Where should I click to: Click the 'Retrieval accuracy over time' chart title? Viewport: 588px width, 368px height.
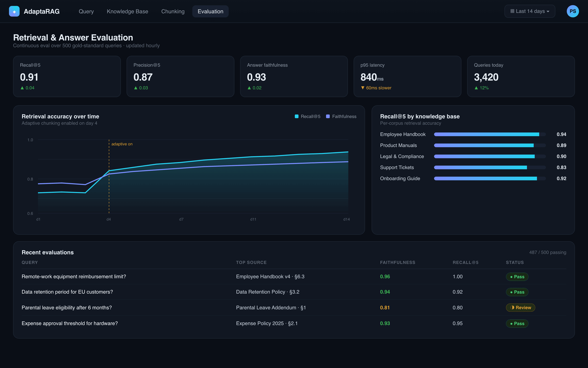pyautogui.click(x=60, y=116)
